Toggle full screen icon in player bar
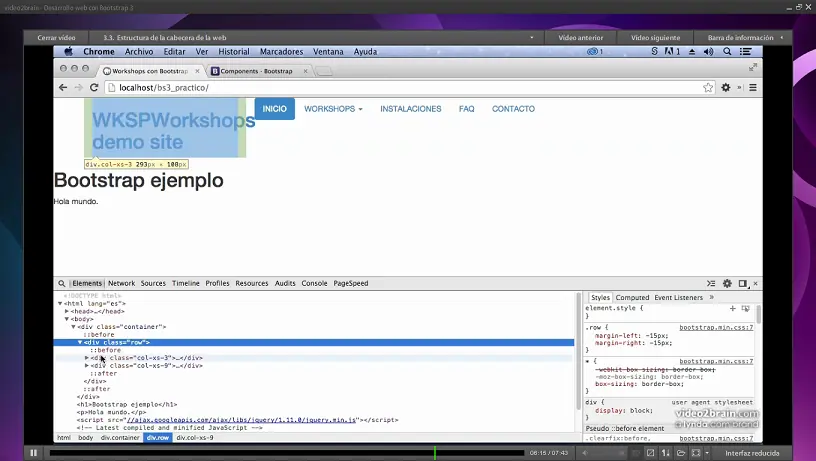The width and height of the screenshot is (816, 461). pyautogui.click(x=696, y=453)
